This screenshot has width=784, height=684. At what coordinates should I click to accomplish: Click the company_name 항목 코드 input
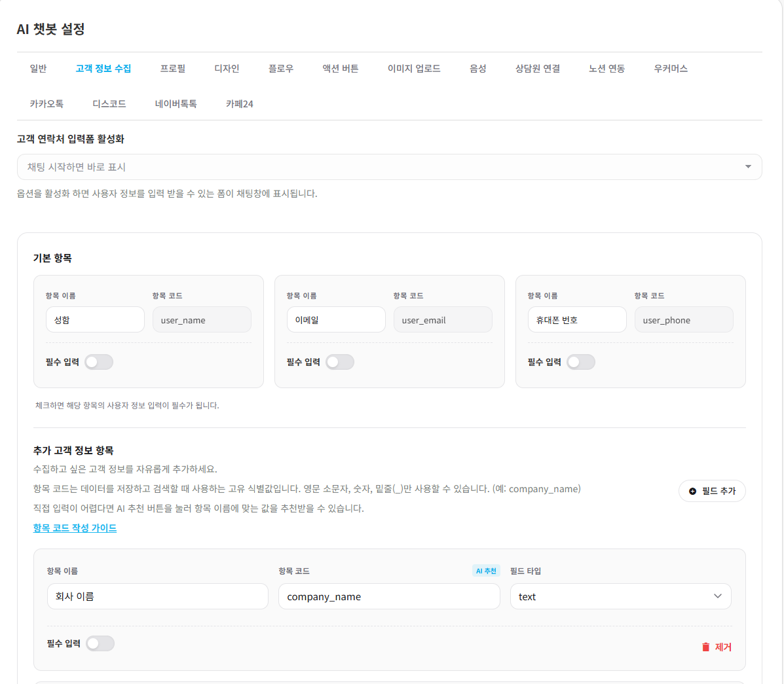point(389,596)
